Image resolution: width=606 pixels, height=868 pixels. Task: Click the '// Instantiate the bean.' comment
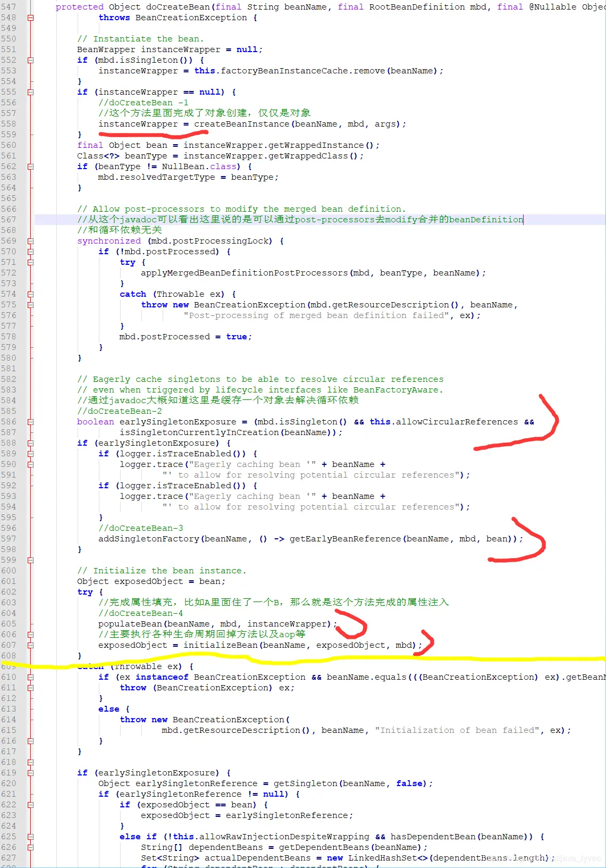tap(141, 39)
